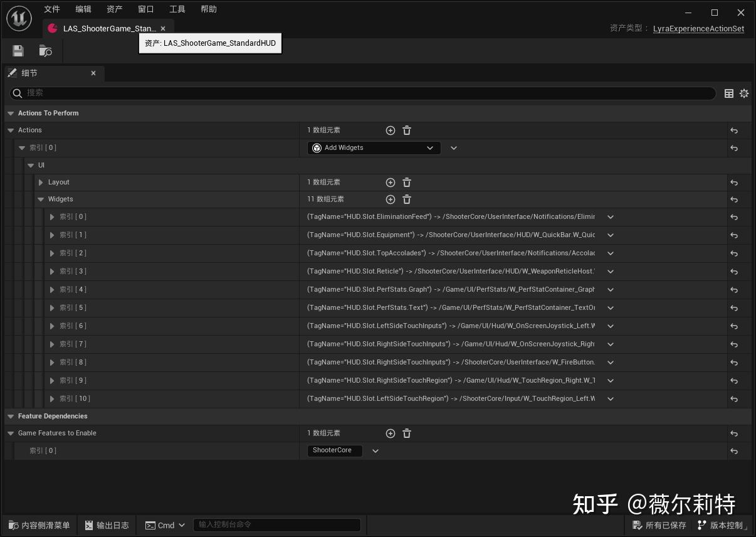Viewport: 756px width, 537px height.
Task: Switch to the 细节 tab
Action: (x=29, y=73)
